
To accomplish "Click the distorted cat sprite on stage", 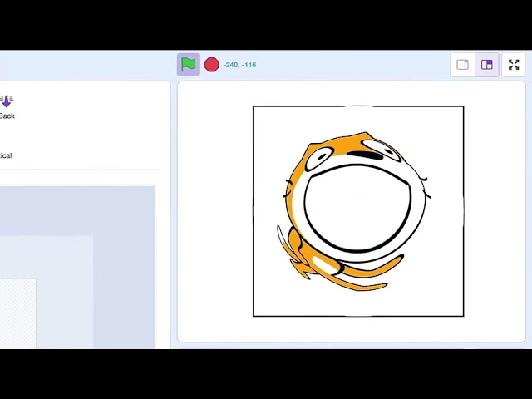I will point(355,211).
